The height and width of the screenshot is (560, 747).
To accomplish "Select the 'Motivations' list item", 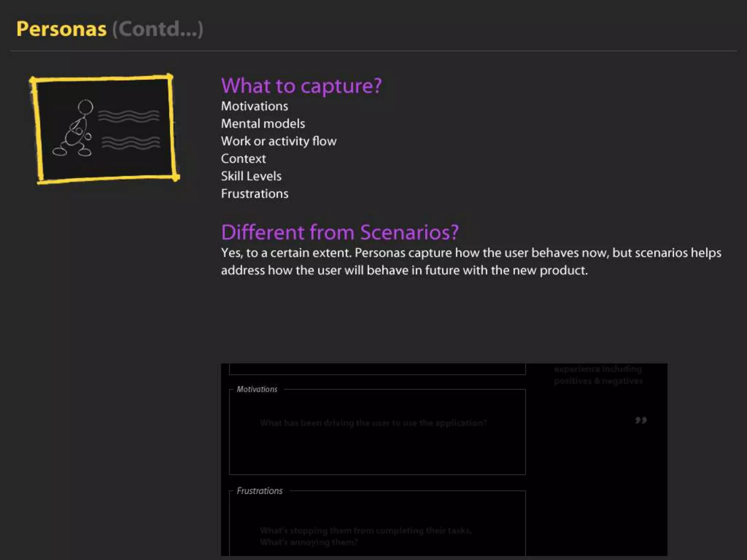I will 254,106.
